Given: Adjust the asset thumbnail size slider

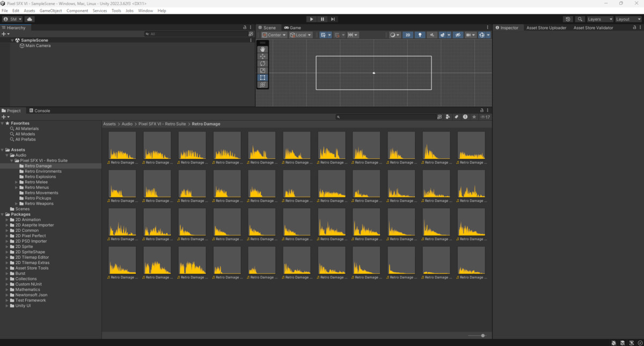Looking at the screenshot, I should [482, 336].
